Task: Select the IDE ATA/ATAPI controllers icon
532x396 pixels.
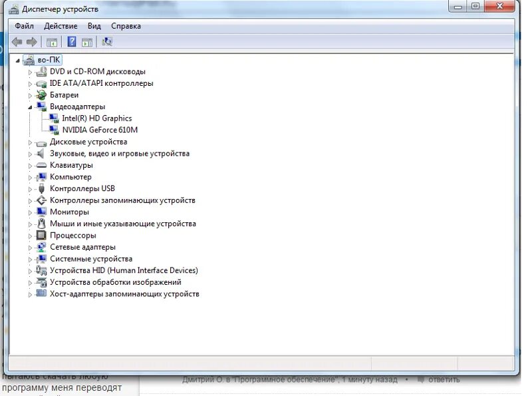Action: coord(41,84)
